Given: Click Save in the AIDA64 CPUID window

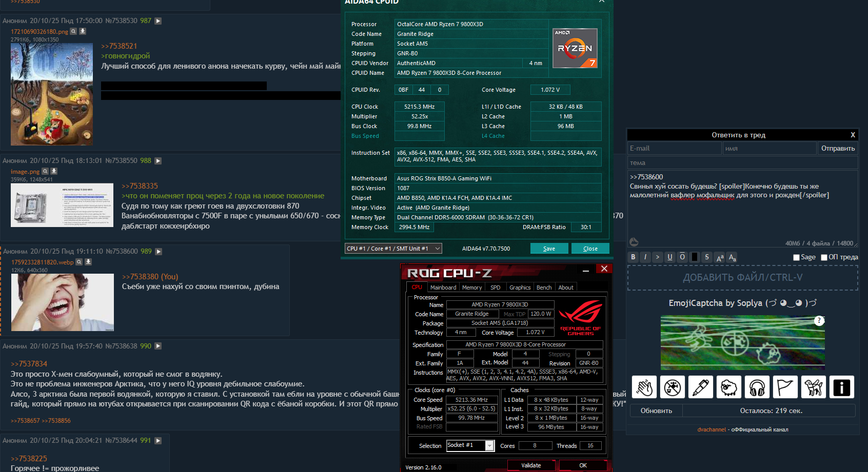Looking at the screenshot, I should 549,249.
